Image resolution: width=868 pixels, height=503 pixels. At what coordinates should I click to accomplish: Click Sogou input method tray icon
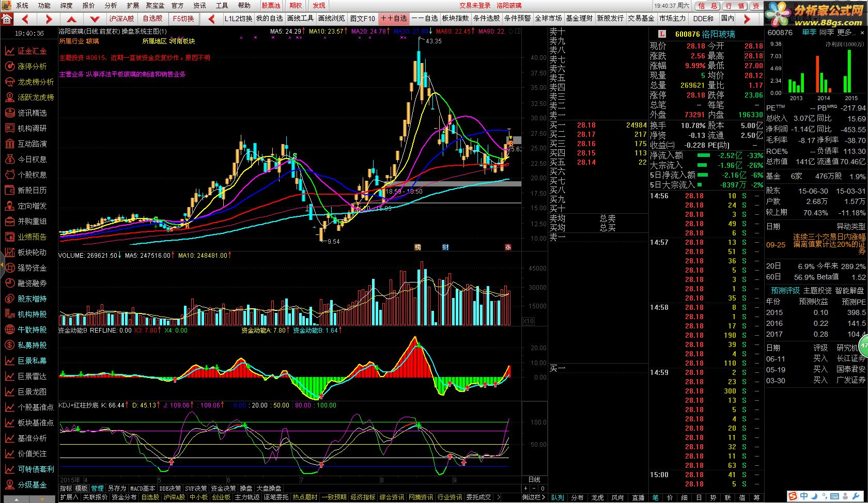pos(793,496)
